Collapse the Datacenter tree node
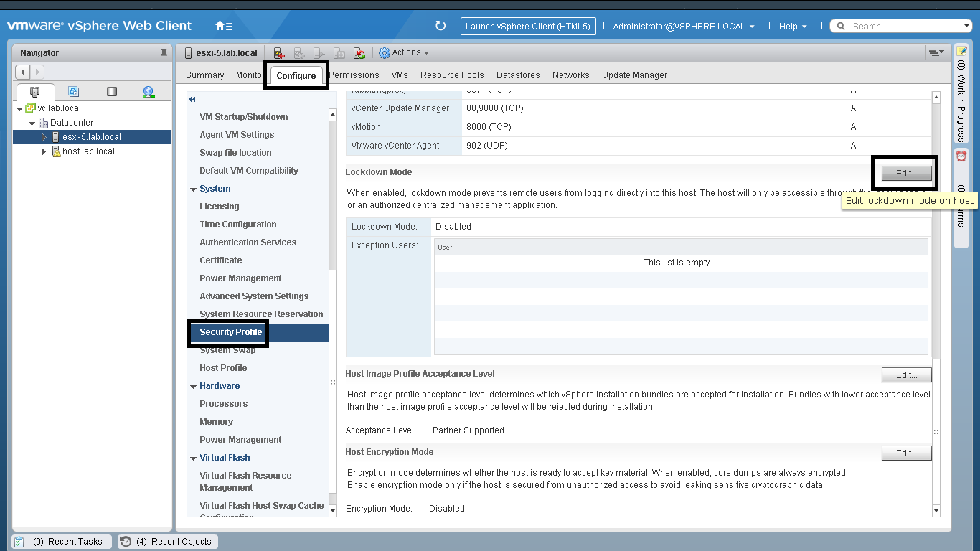The width and height of the screenshot is (980, 551). click(32, 123)
